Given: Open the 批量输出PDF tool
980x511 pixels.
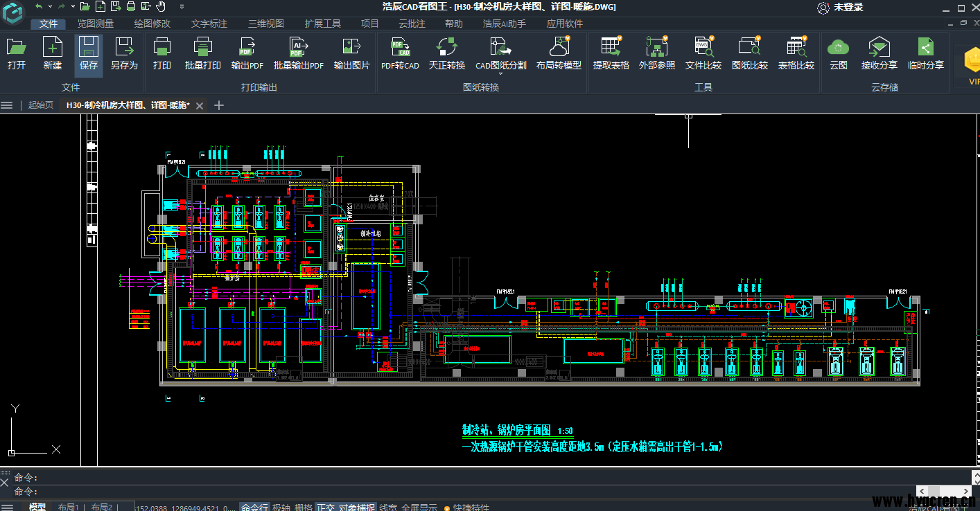Looking at the screenshot, I should 299,54.
